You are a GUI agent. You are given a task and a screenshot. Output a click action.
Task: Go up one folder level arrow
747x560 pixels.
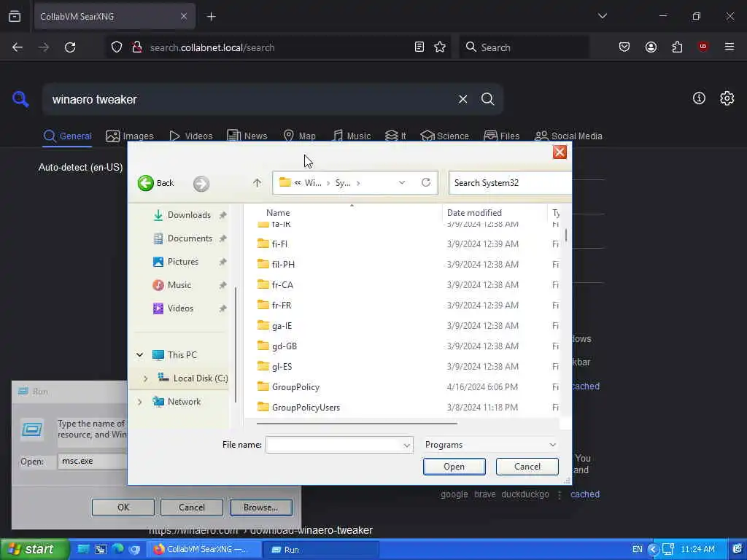tap(257, 183)
